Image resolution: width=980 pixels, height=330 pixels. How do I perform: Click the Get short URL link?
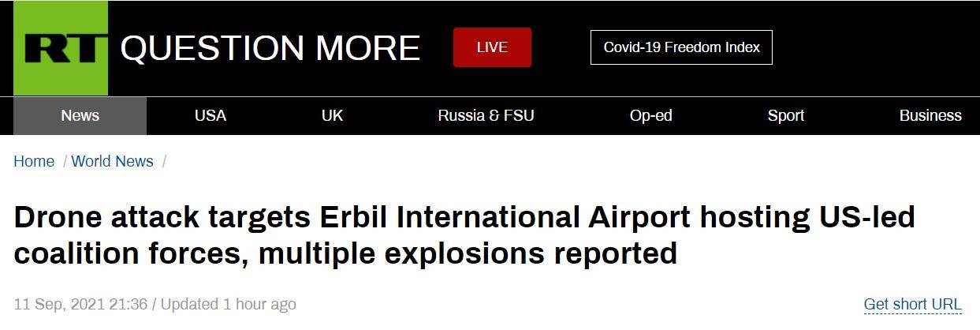coord(912,304)
